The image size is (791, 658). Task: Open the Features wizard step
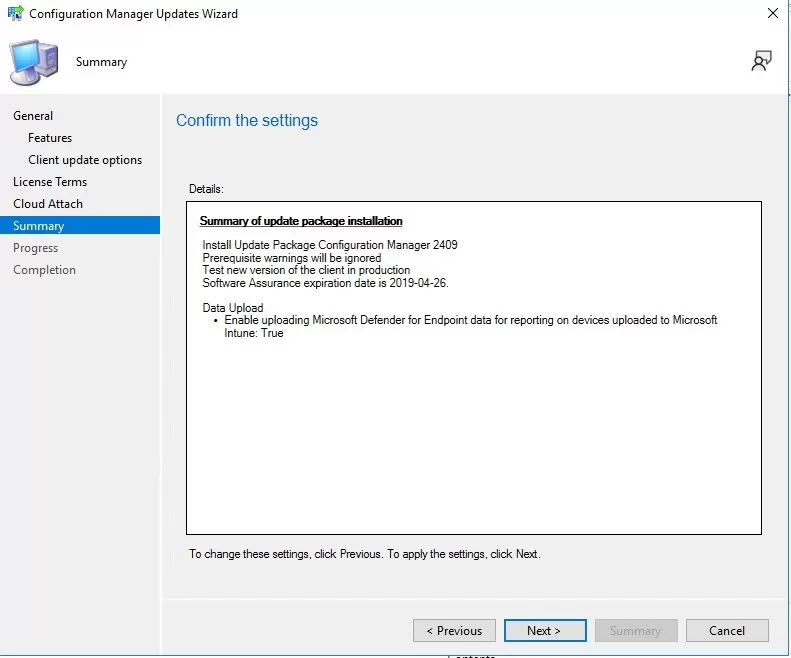[50, 138]
